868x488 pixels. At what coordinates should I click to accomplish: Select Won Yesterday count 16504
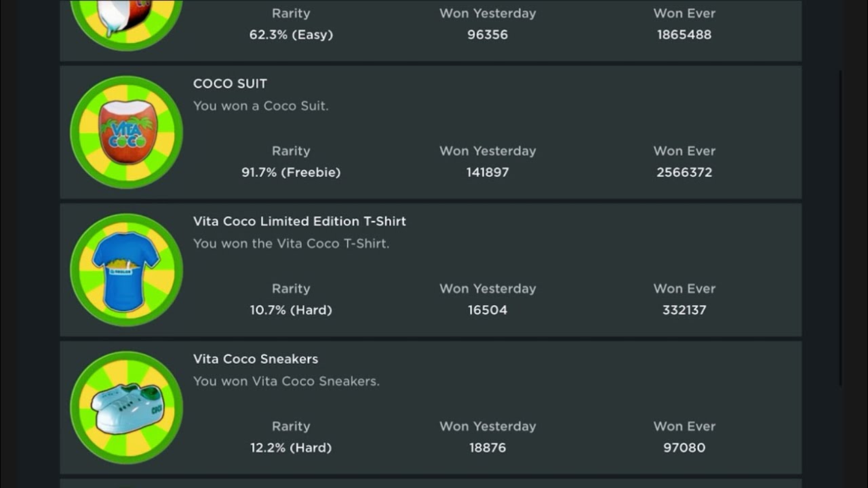[x=488, y=310]
